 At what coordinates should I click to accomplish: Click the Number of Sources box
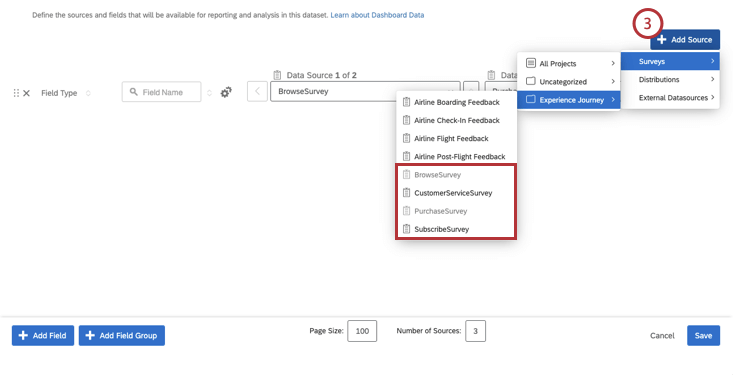click(475, 331)
